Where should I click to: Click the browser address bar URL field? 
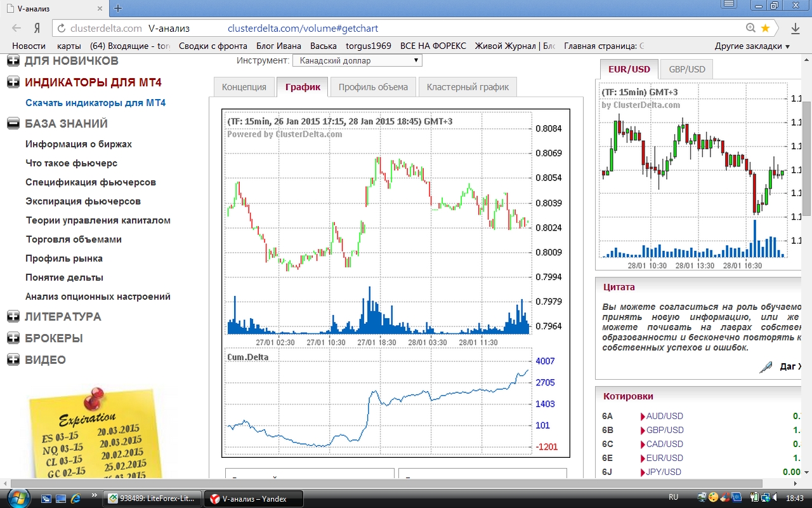pyautogui.click(x=406, y=29)
